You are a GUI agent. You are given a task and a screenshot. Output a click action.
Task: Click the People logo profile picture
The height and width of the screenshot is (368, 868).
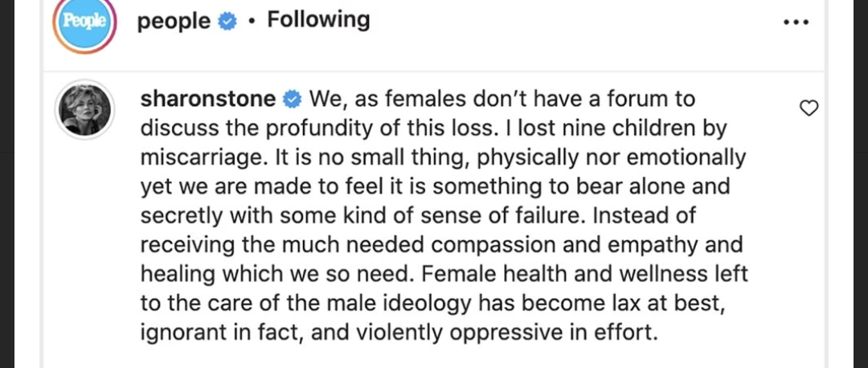[x=83, y=22]
